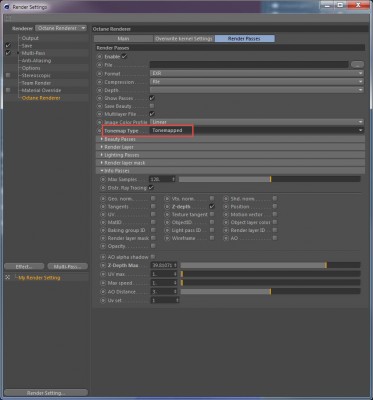Disable the Z-depth info pass checkbox

tap(212, 206)
